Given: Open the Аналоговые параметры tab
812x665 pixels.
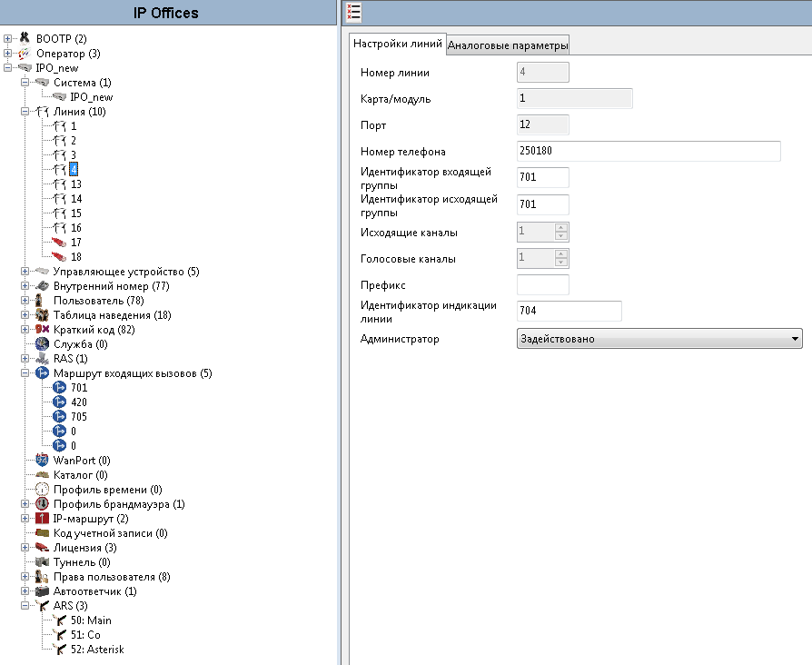Looking at the screenshot, I should (x=508, y=45).
